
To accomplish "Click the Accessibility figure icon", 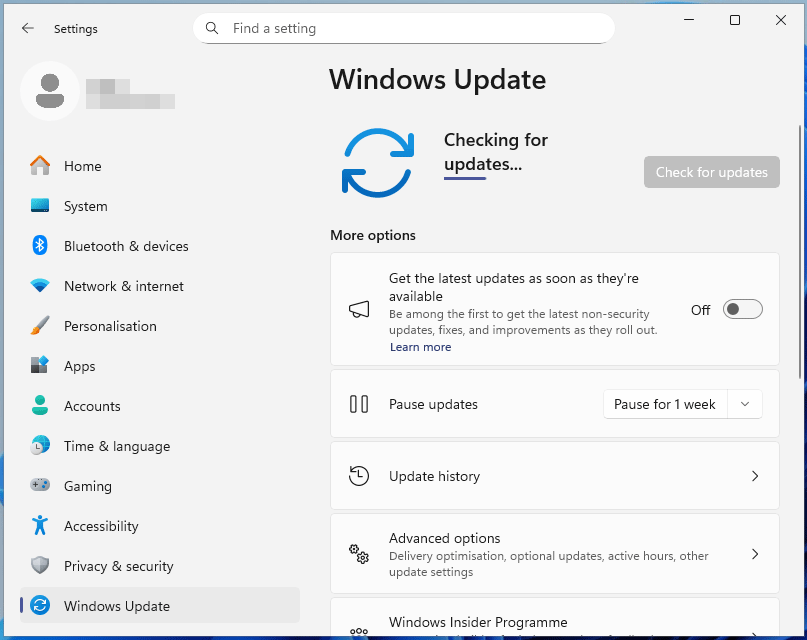I will coord(40,525).
